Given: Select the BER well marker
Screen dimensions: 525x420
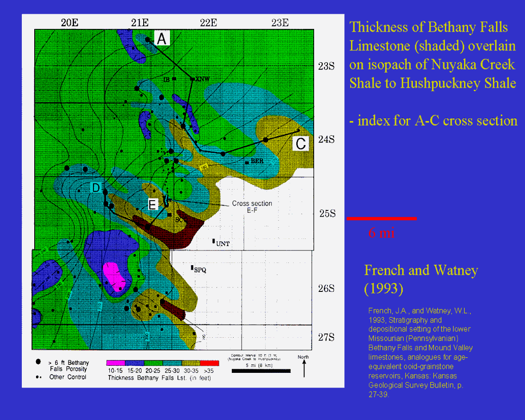Looking at the screenshot, I should (246, 163).
